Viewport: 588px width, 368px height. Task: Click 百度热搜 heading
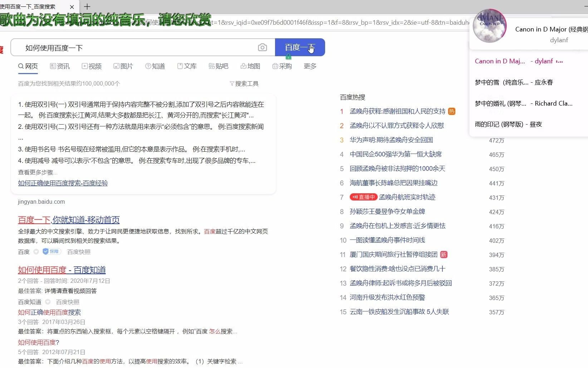(352, 97)
